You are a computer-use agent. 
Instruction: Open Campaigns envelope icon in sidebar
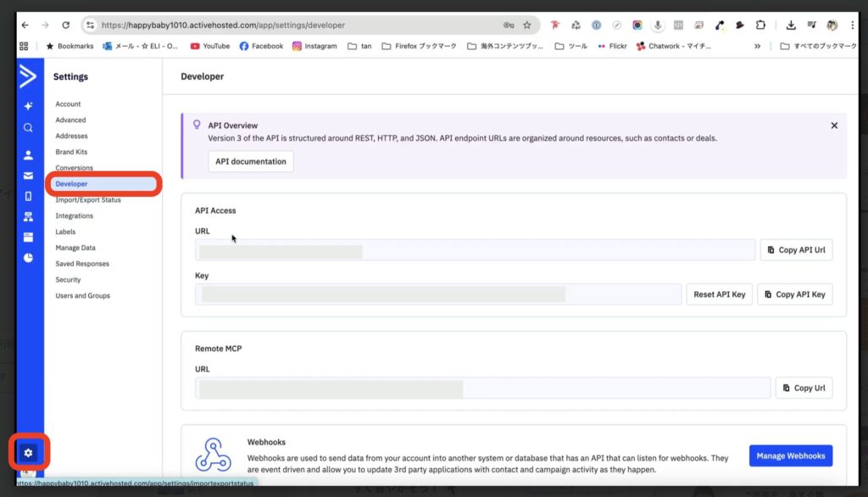click(x=28, y=176)
